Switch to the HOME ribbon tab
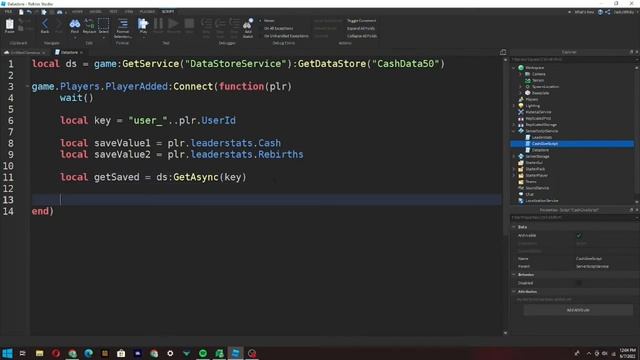Viewport: 640px width, 360px height. click(x=77, y=12)
